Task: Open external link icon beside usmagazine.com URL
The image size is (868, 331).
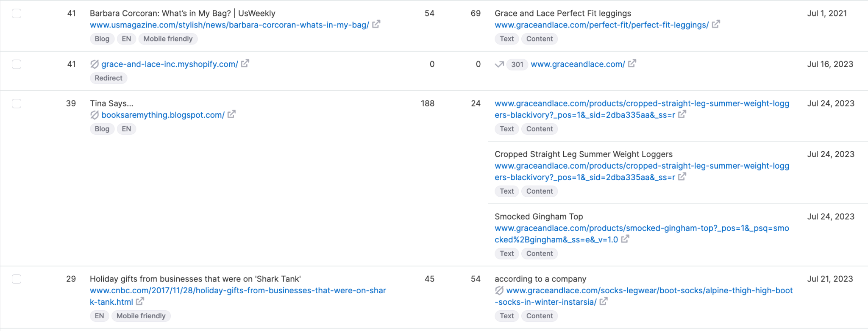Action: [x=376, y=24]
